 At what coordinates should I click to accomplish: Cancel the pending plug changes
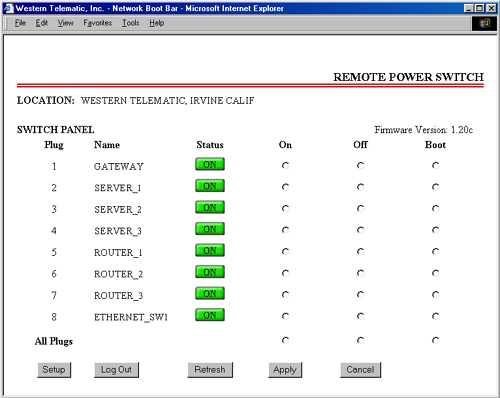(360, 370)
